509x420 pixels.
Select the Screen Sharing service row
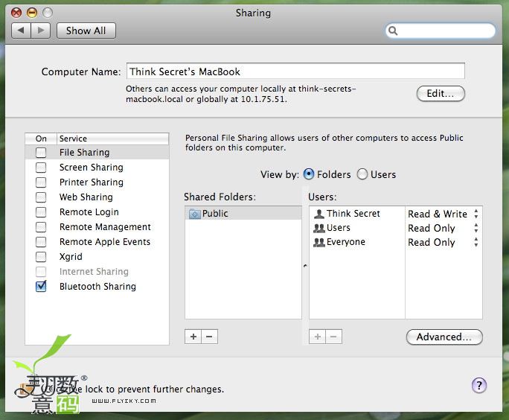coord(97,168)
